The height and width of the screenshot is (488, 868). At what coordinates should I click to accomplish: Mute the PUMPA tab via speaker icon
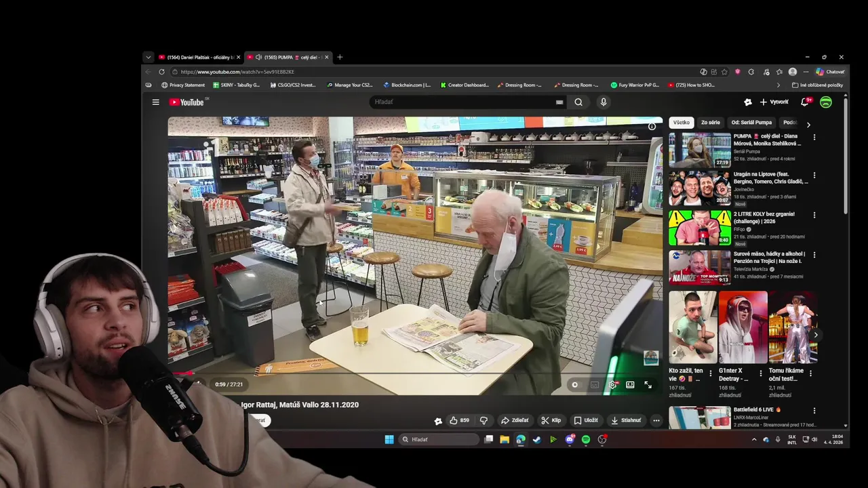click(258, 58)
